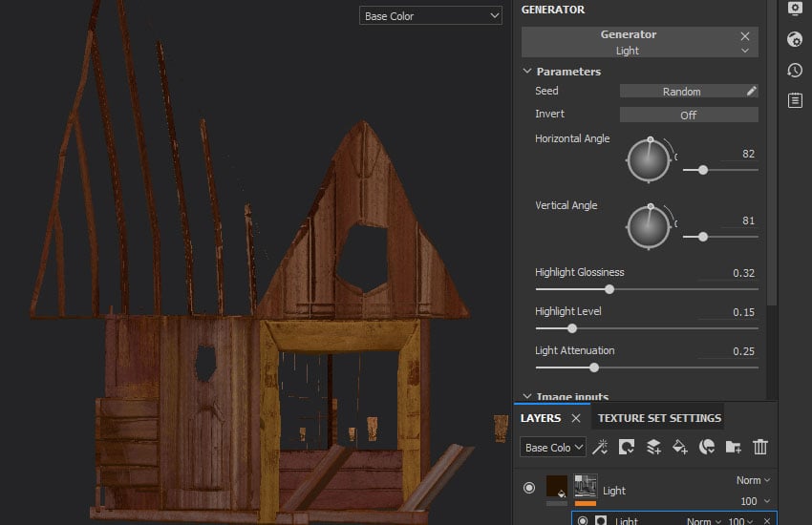
Task: Toggle the Invert parameter set to Off
Action: pyautogui.click(x=688, y=115)
